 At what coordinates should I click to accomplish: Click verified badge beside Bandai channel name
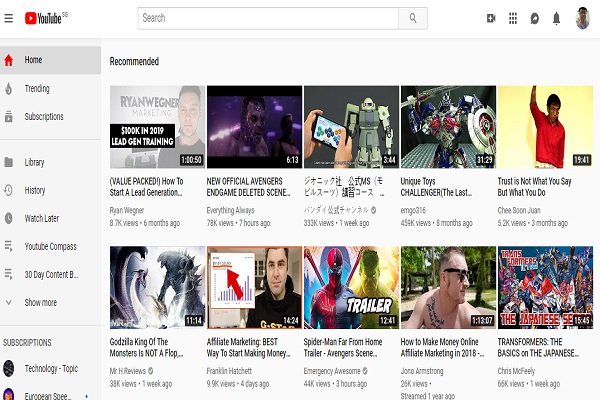(373, 210)
